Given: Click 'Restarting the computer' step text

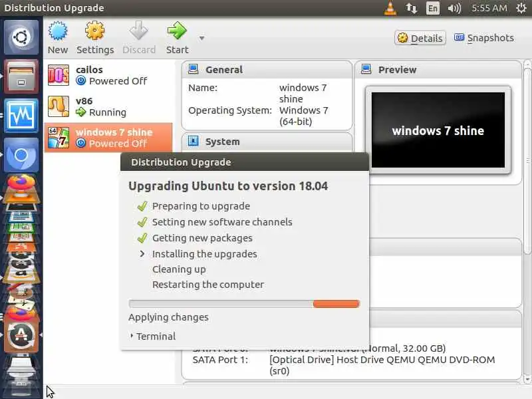Looking at the screenshot, I should pos(208,285).
